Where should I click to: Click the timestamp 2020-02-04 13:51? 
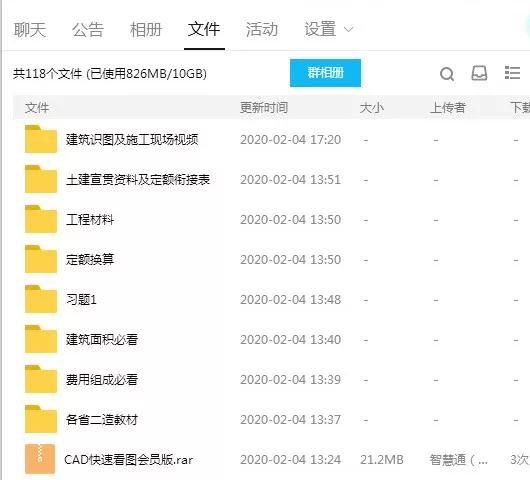(290, 179)
